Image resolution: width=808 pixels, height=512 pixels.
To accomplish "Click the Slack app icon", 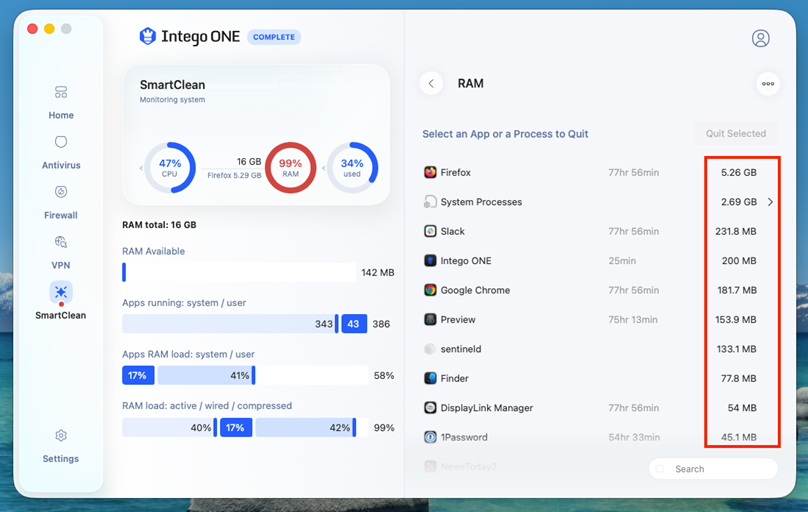I will click(430, 231).
